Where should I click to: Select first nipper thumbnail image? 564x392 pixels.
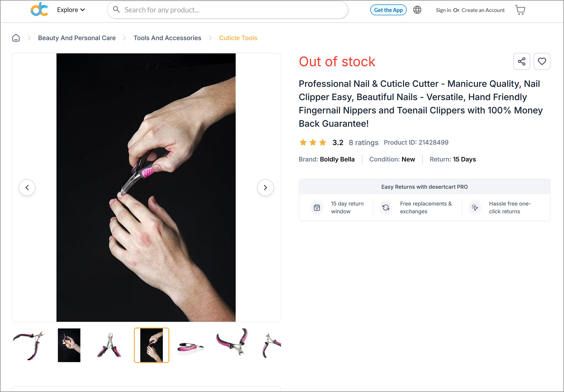coord(28,345)
